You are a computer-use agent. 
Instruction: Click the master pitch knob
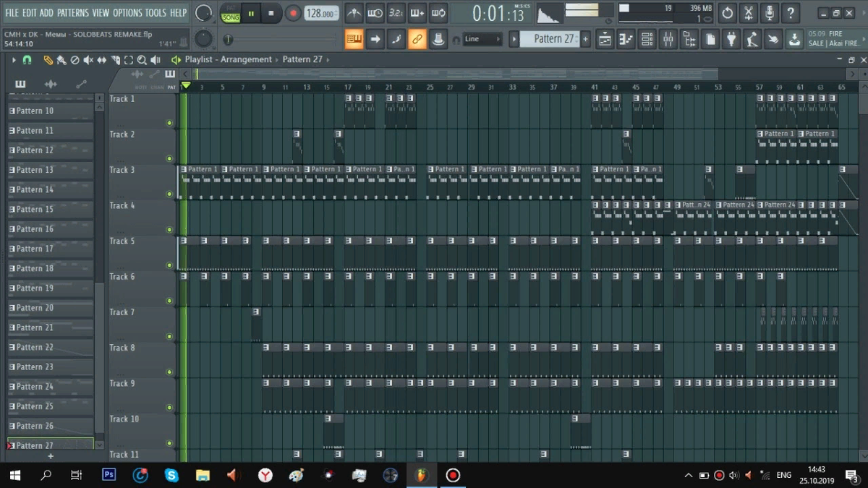pos(204,38)
